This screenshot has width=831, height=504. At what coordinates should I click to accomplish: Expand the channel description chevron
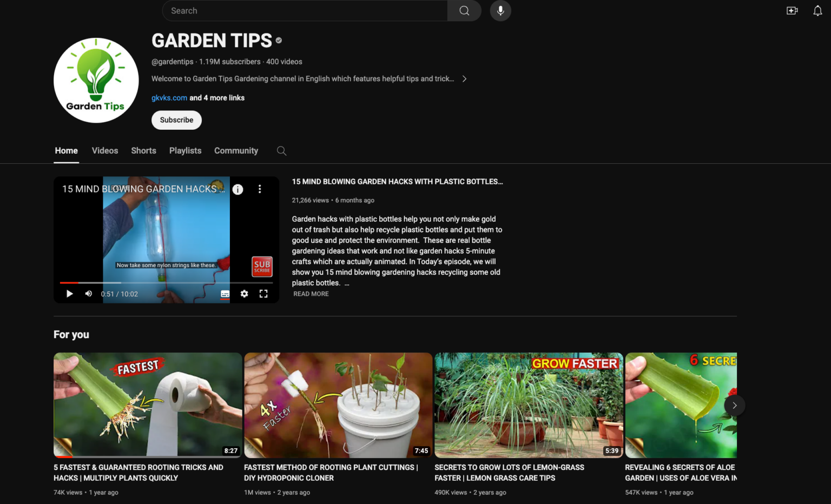point(464,79)
